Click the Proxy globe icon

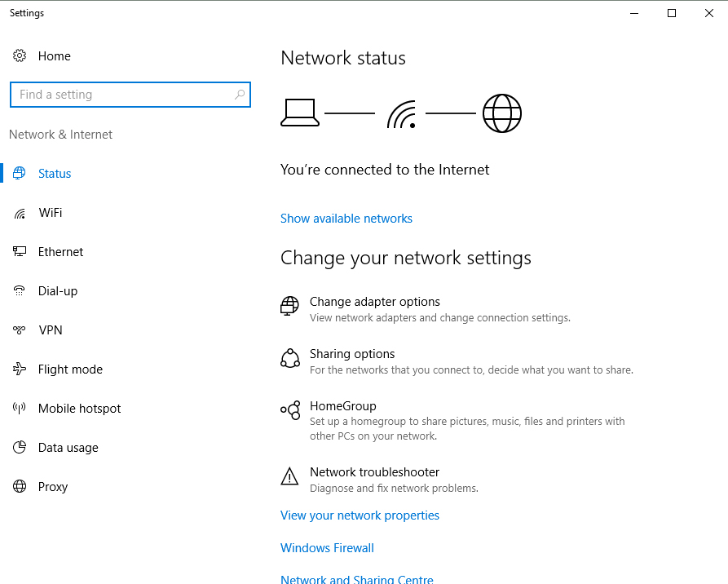pyautogui.click(x=20, y=487)
